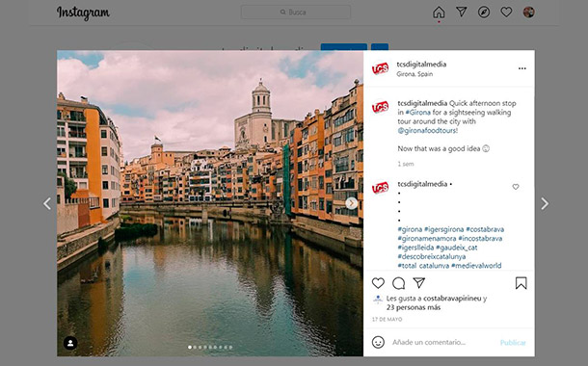588x366 pixels.
Task: Click the Instagram logo
Action: (x=83, y=13)
